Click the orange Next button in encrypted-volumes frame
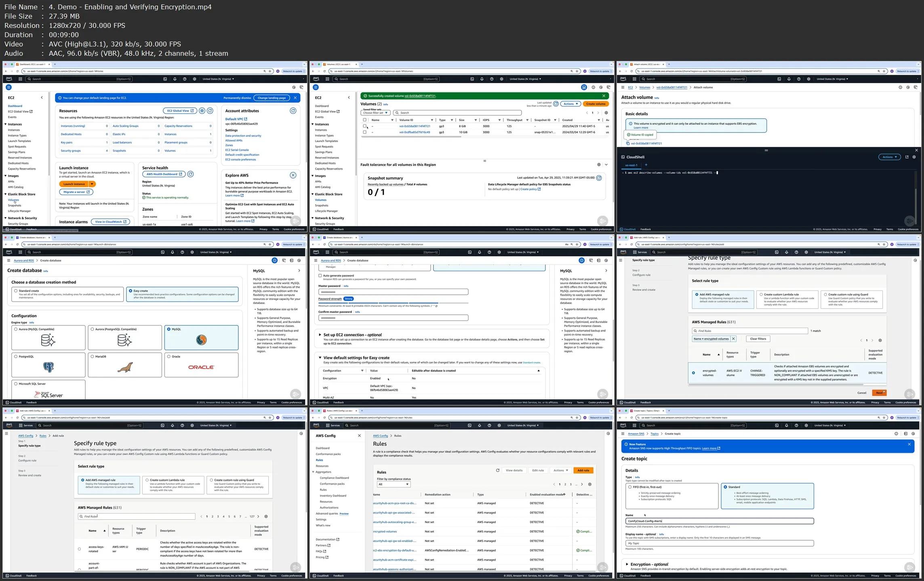Viewport: 924px width, 581px height. (x=879, y=393)
